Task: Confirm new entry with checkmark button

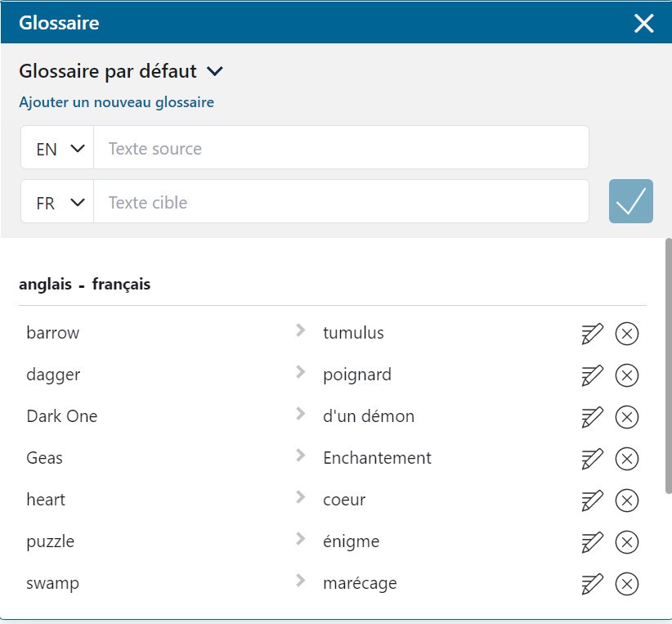Action: tap(631, 201)
